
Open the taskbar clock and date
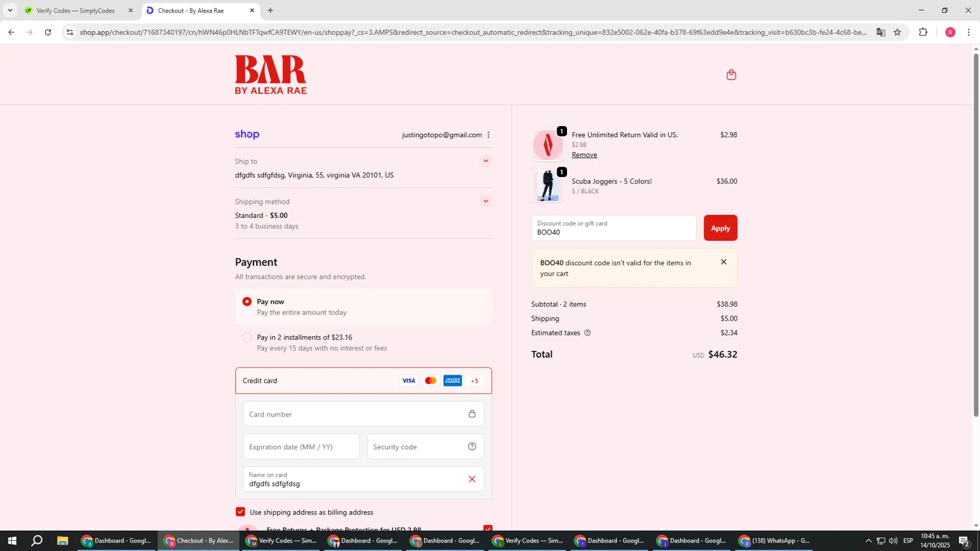[x=936, y=541]
